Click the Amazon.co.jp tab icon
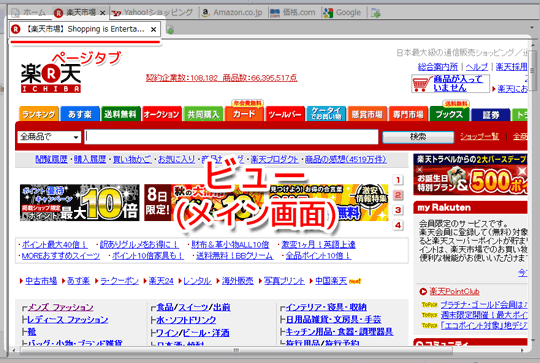The image size is (540, 363). (x=206, y=13)
